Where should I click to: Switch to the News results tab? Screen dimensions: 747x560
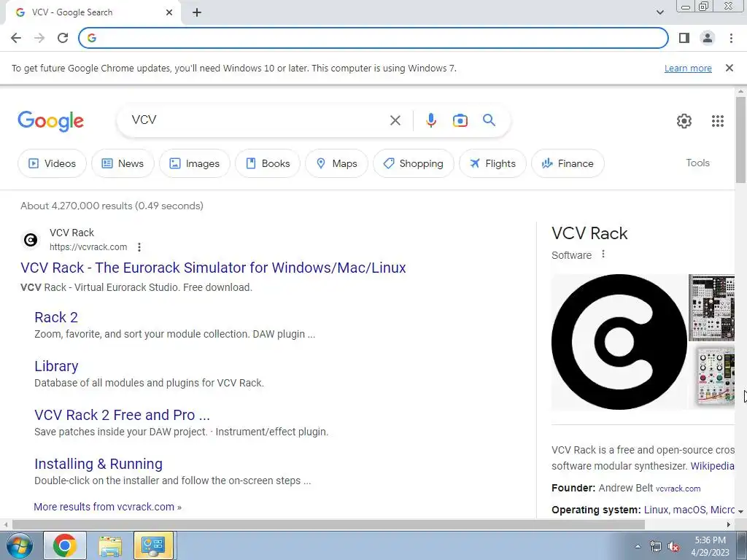coord(123,163)
